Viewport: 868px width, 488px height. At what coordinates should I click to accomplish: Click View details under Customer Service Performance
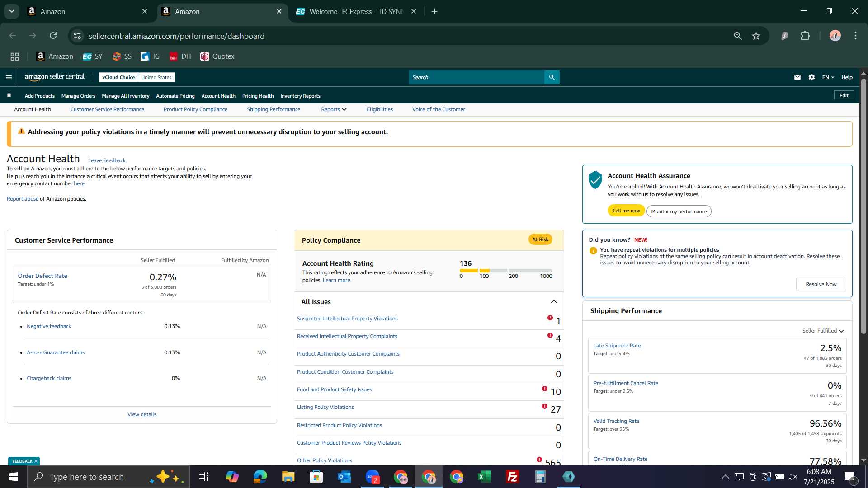(142, 414)
